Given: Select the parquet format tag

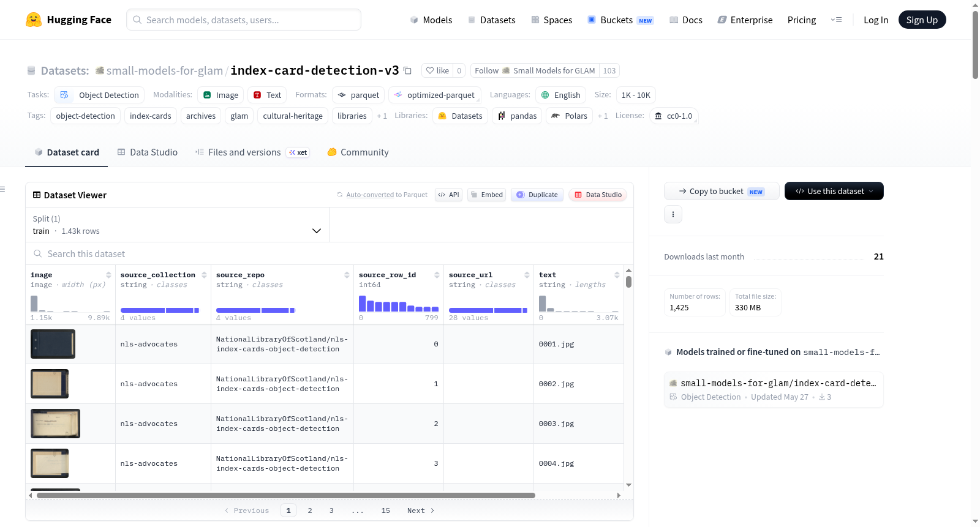Looking at the screenshot, I should pos(358,95).
